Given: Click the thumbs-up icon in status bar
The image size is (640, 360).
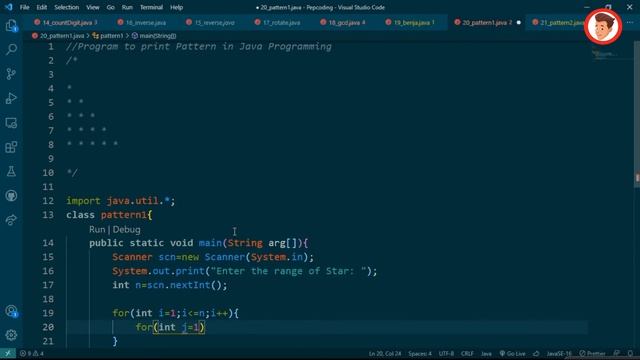Looking at the screenshot, I should click(x=536, y=353).
